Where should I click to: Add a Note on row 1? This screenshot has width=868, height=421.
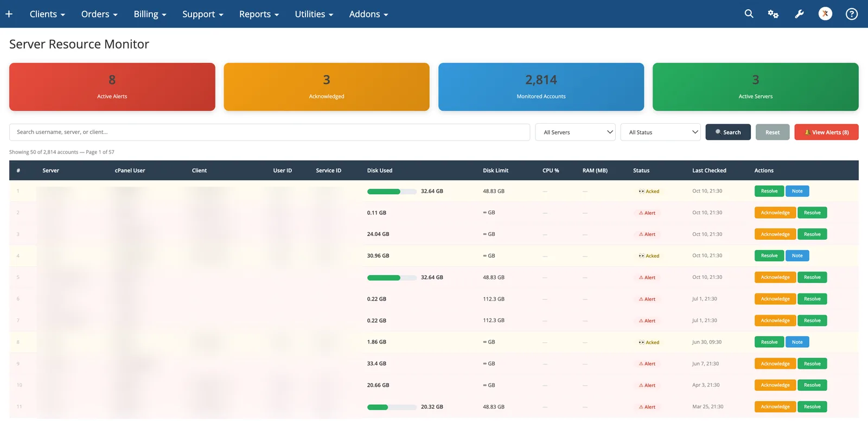[x=797, y=191]
